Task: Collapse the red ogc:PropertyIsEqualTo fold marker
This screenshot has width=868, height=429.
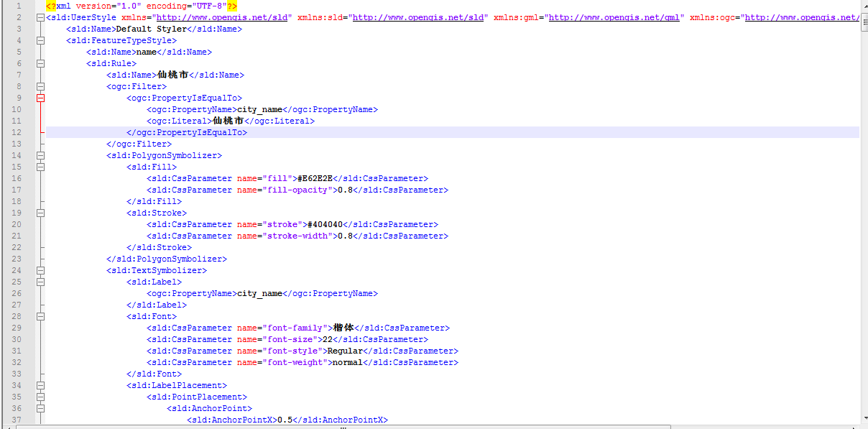Action: point(40,98)
